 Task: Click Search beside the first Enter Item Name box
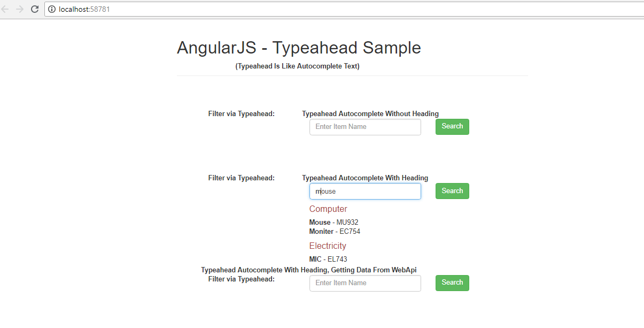(452, 126)
